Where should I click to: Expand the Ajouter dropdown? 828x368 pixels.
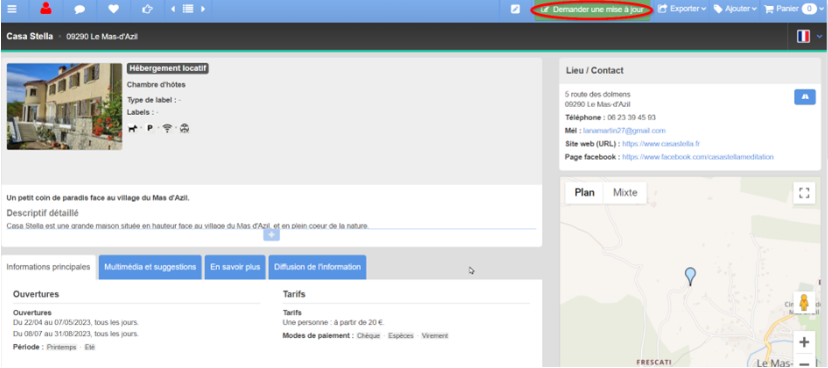(735, 9)
